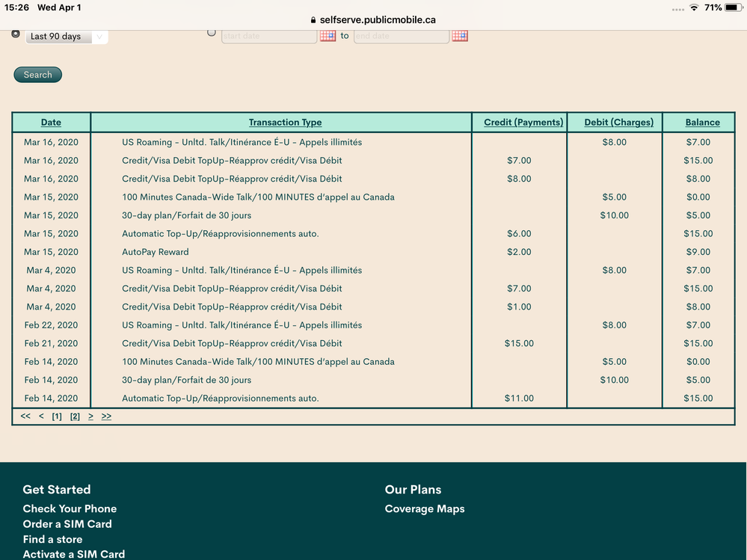Open Coverage Maps footer link
The width and height of the screenshot is (747, 560).
coord(424,509)
